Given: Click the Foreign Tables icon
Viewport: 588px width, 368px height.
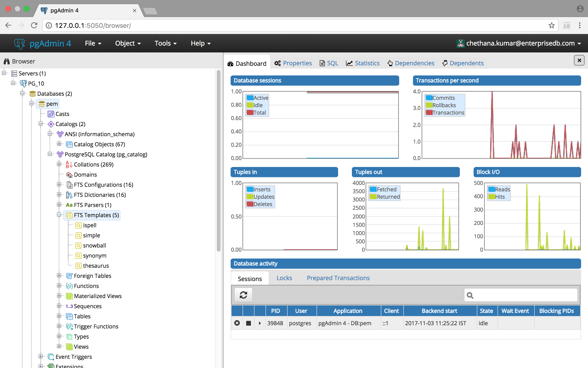Looking at the screenshot, I should pyautogui.click(x=69, y=276).
